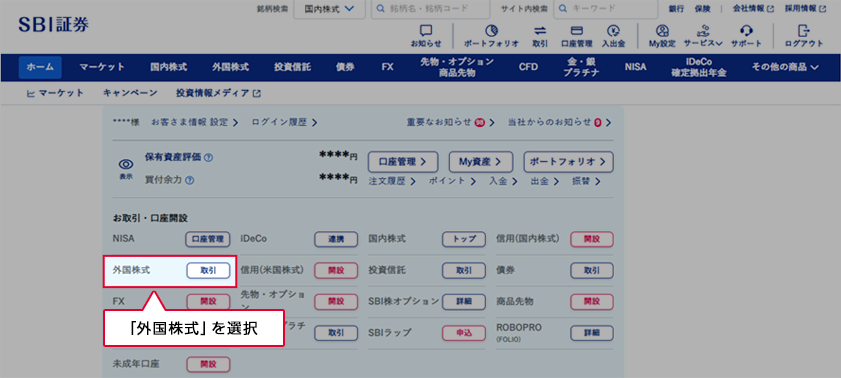
Task: Open the 入出金 icon in header
Action: click(613, 31)
